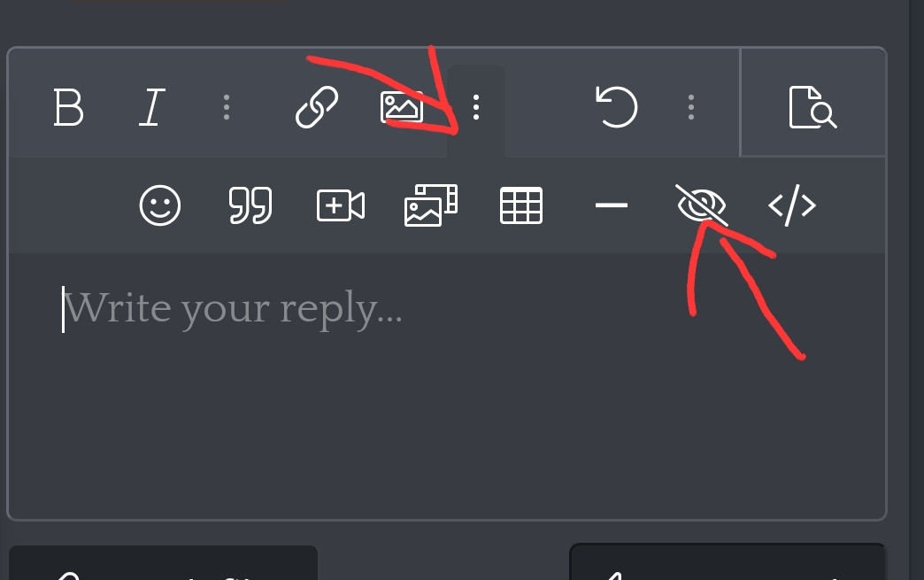This screenshot has width=924, height=580.
Task: Open the image and media gallery icon
Action: pos(431,205)
